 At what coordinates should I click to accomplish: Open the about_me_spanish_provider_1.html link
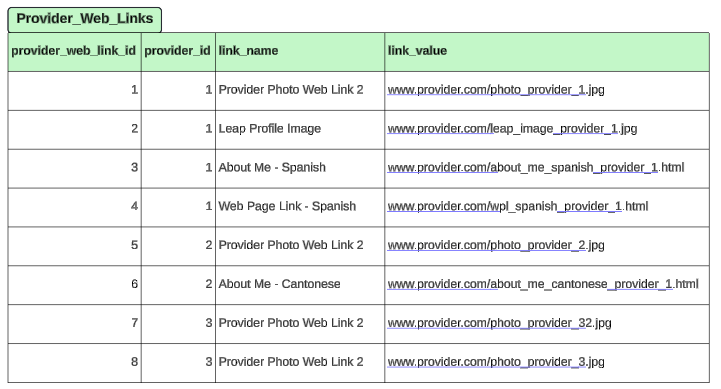pos(536,167)
